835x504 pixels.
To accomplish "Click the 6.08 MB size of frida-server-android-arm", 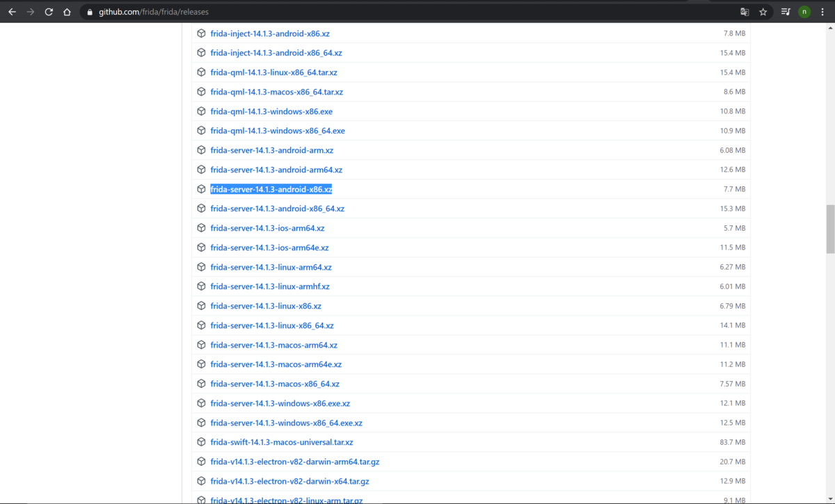I will coord(733,150).
